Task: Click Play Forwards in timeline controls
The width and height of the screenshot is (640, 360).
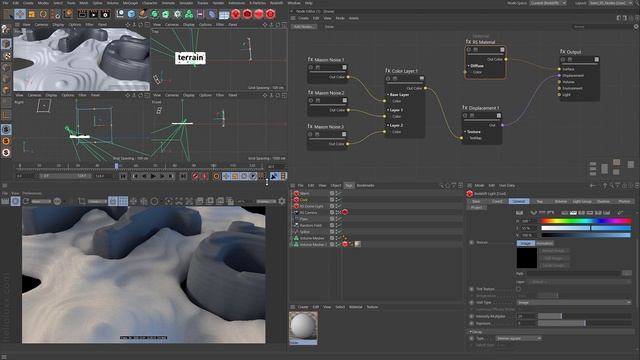Action: pyautogui.click(x=153, y=176)
